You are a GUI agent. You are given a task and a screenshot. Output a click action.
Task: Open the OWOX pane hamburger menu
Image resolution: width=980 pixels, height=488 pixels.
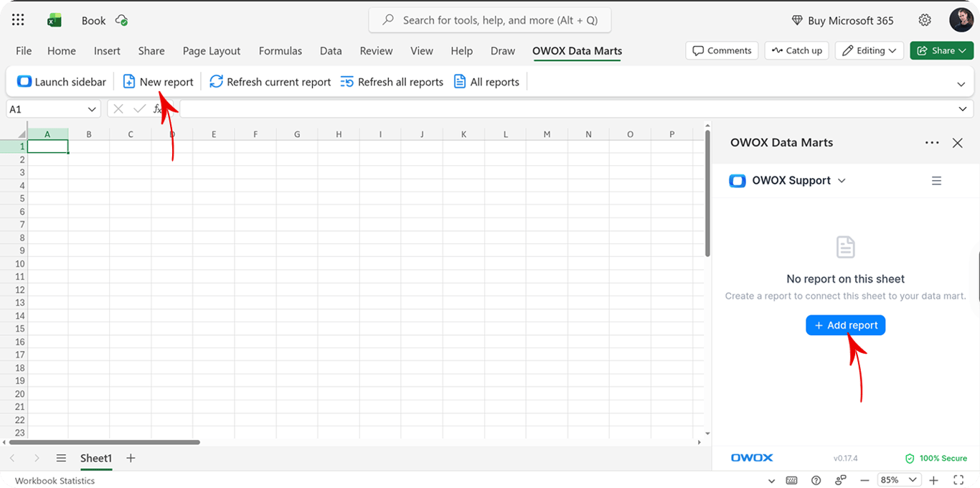point(936,181)
